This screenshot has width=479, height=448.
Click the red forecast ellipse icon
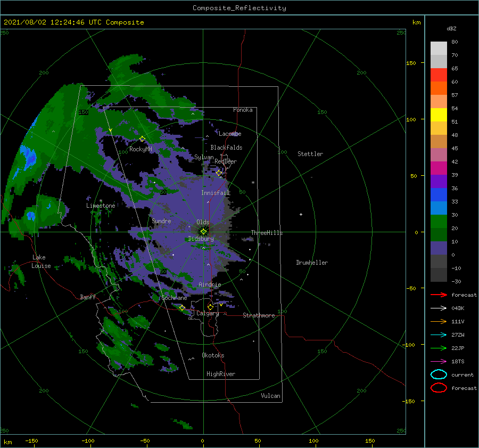439,388
